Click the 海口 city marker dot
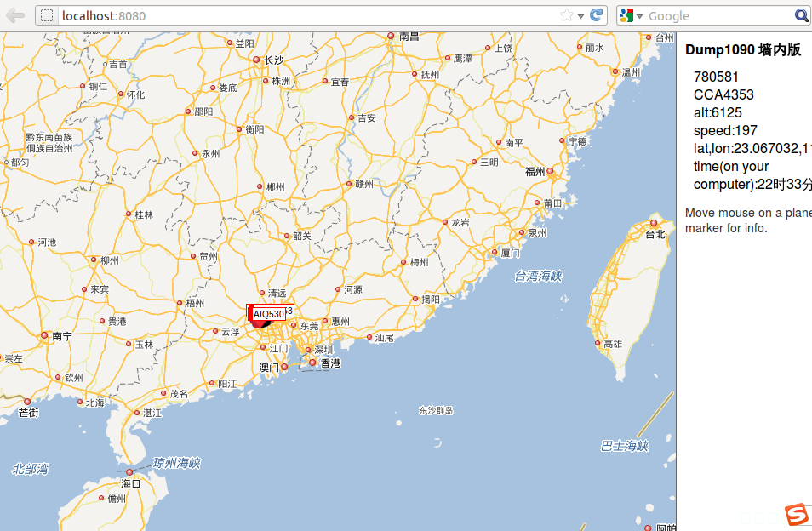Screen dimensions: 812x531 click(129, 472)
